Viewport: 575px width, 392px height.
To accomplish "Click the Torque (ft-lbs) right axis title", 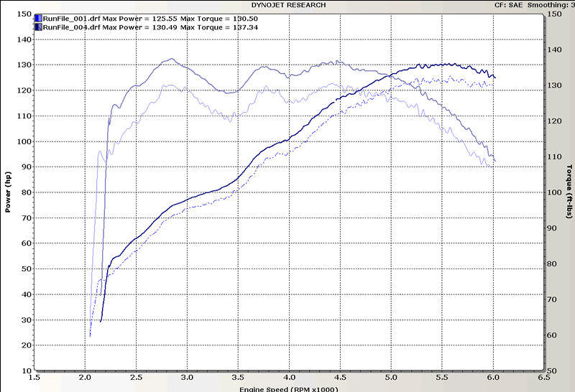I will click(x=569, y=192).
